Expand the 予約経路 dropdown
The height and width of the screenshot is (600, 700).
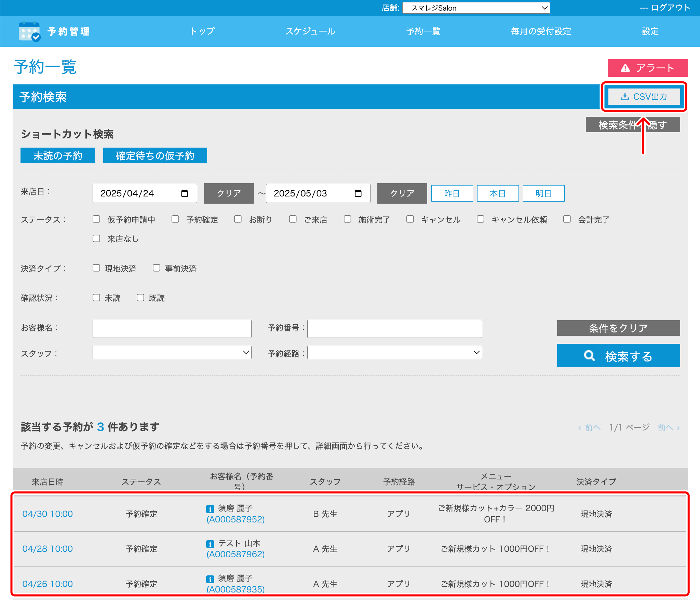[x=394, y=352]
